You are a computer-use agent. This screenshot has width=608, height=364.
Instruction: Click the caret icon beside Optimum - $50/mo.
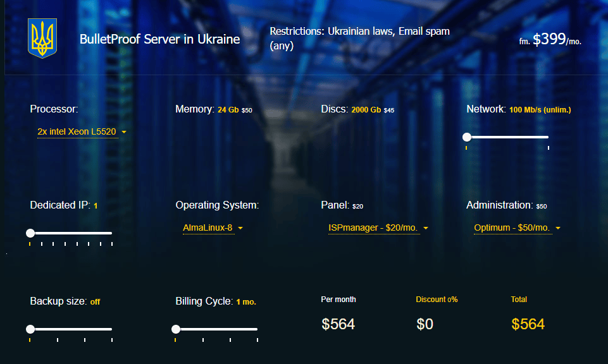click(x=558, y=228)
